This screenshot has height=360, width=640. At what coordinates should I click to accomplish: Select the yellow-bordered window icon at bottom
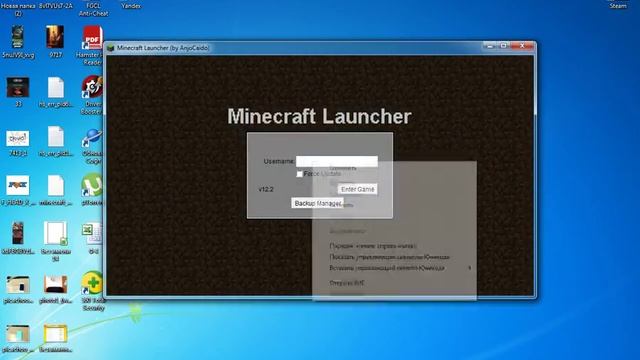click(x=56, y=334)
